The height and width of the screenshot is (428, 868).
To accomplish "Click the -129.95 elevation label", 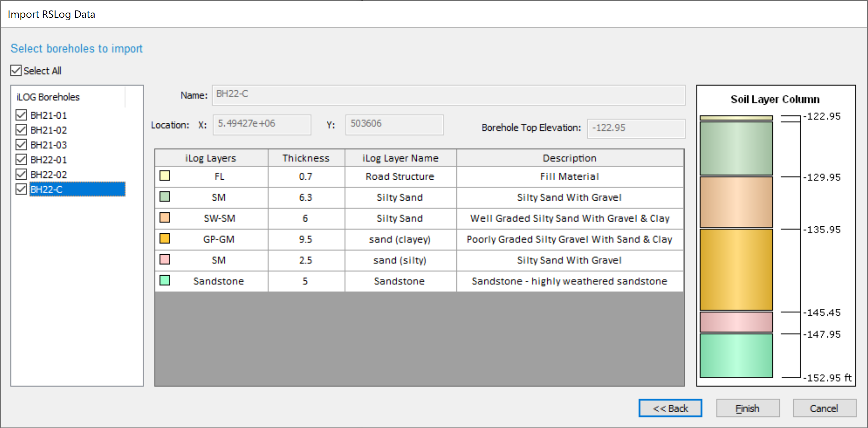I will coord(822,178).
